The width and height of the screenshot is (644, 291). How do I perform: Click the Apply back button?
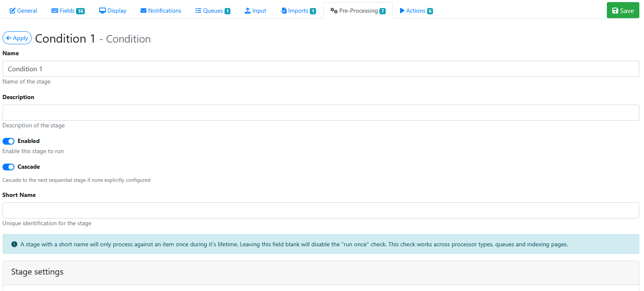pyautogui.click(x=17, y=38)
